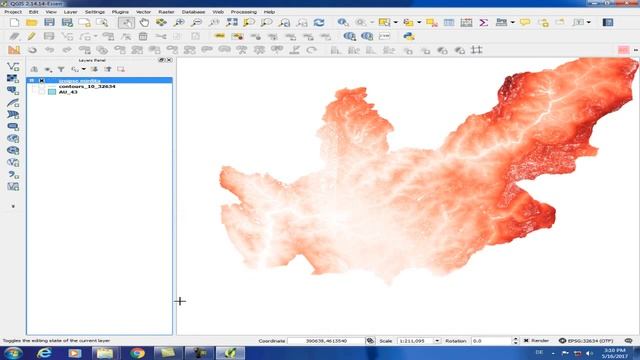The height and width of the screenshot is (360, 640).
Task: Open the Field Calculator icon
Action: click(466, 22)
